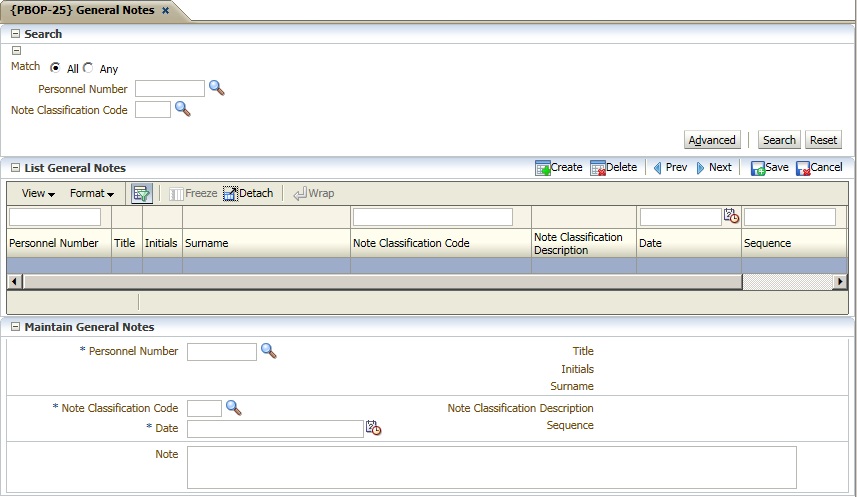Viewport: 857px width, 497px height.
Task: Click the Note Classification Code lookup icon in Search
Action: click(x=182, y=109)
